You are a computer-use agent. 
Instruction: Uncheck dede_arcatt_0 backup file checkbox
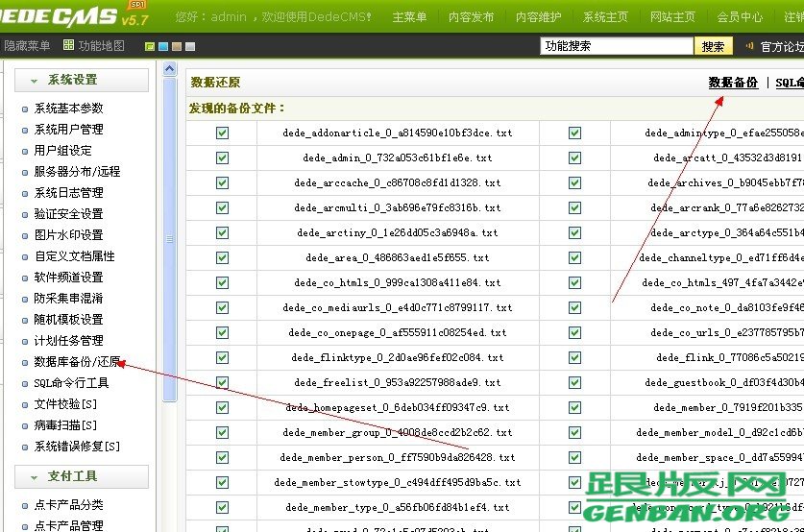(x=574, y=157)
